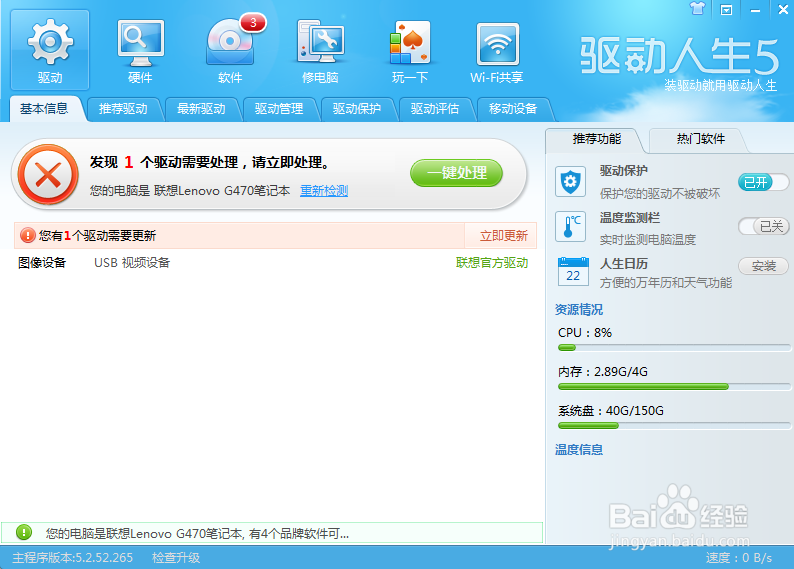Click the red badge showing 3

(253, 23)
